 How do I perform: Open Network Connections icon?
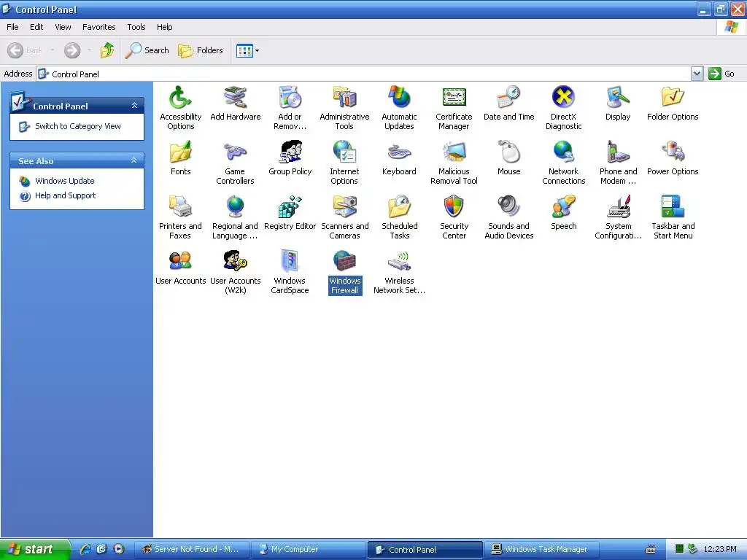pos(564,152)
